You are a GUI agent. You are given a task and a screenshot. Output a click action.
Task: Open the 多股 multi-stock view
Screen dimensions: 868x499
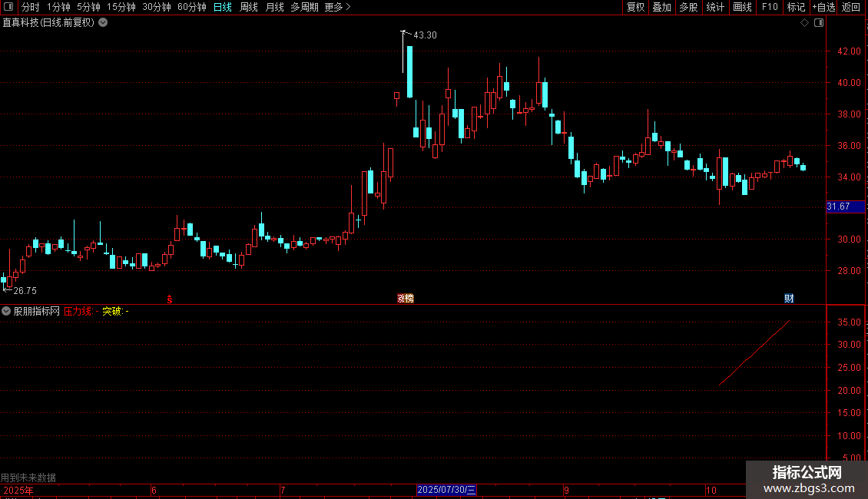point(688,7)
